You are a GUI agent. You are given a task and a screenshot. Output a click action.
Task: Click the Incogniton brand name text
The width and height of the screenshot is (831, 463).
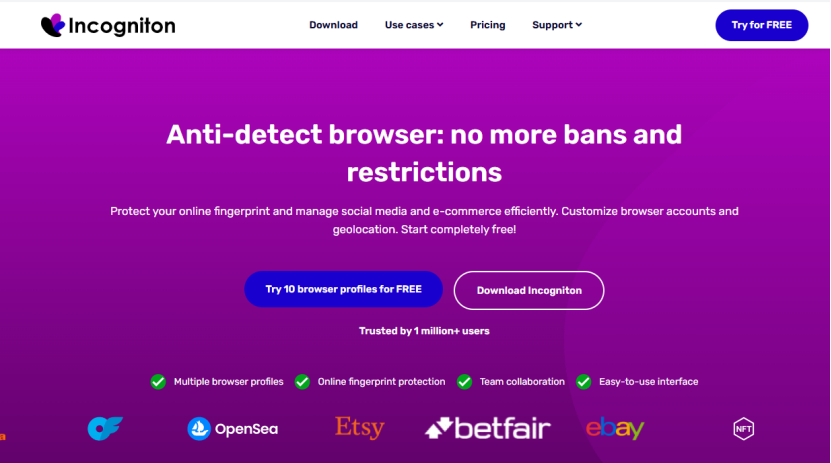tap(121, 26)
